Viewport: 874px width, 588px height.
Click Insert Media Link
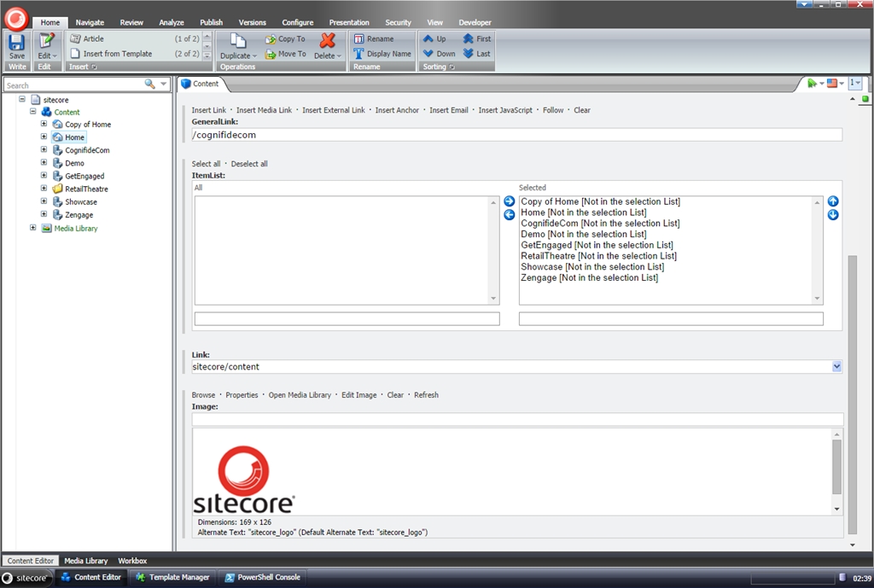(265, 110)
